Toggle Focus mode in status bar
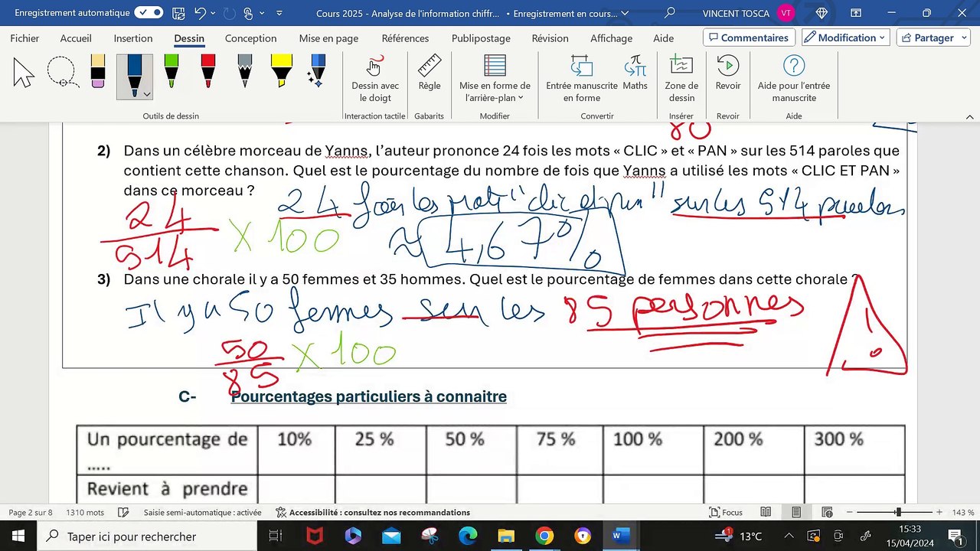 click(x=726, y=513)
